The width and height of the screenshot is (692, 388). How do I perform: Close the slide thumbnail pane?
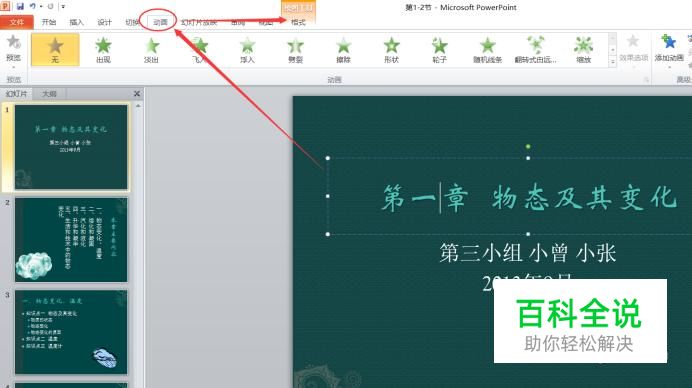pos(137,94)
